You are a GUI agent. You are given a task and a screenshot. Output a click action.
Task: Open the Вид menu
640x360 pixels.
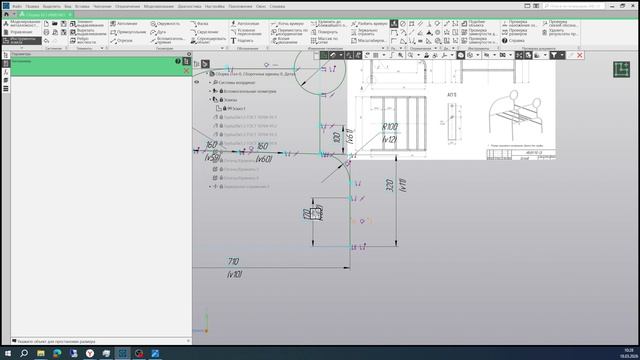click(x=68, y=7)
